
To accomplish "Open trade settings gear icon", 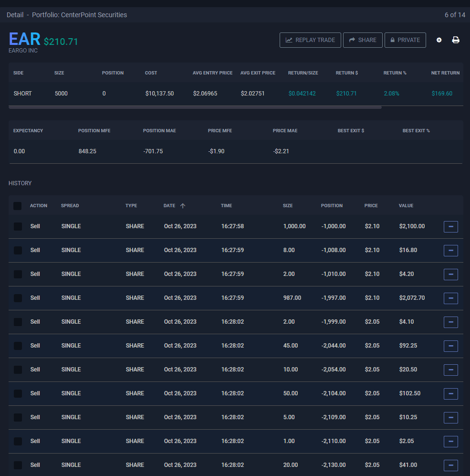I will (x=439, y=40).
